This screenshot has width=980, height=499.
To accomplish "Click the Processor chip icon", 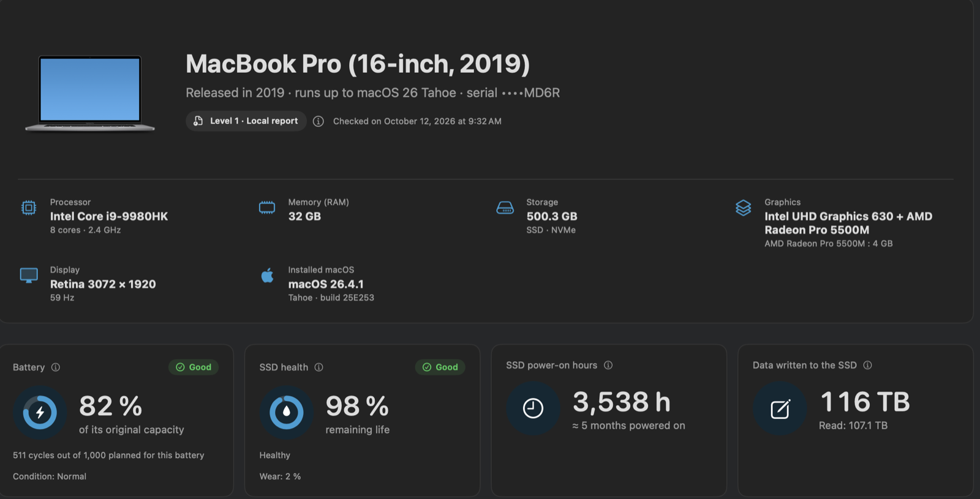I will [x=29, y=208].
